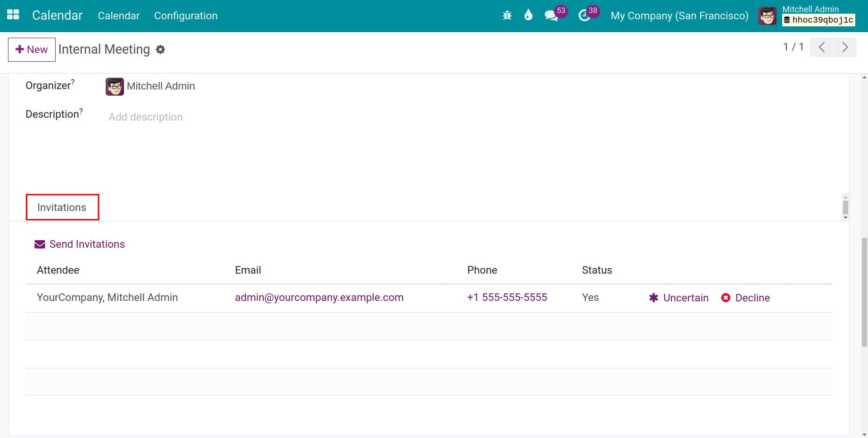Click the envelope icon for Send Invitations
The width and height of the screenshot is (868, 438).
(x=40, y=244)
